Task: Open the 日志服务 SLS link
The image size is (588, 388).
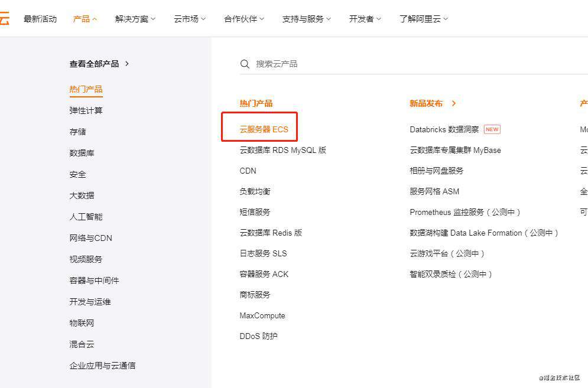Action: point(263,253)
